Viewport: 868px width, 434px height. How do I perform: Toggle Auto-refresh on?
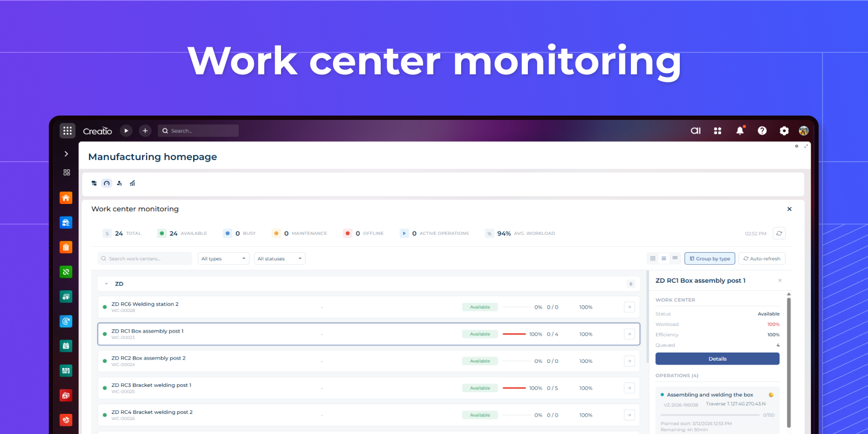tap(762, 259)
